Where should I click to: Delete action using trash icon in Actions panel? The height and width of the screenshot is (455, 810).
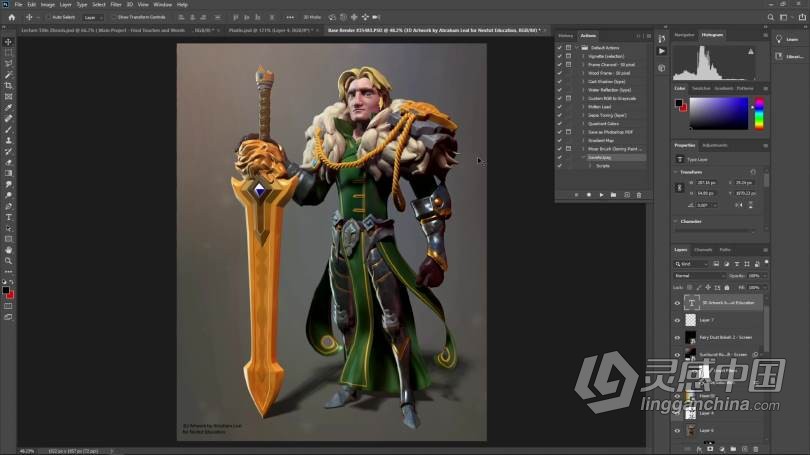pos(639,195)
